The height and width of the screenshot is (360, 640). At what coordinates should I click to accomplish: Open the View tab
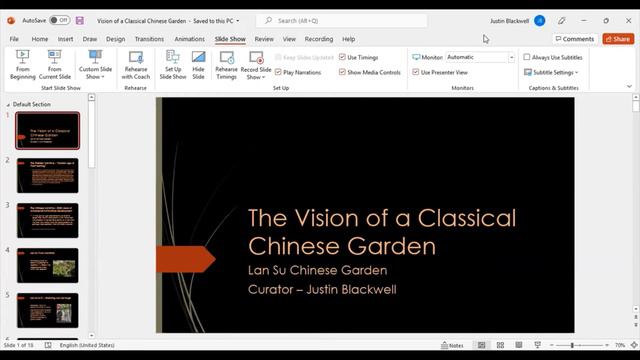click(x=289, y=39)
